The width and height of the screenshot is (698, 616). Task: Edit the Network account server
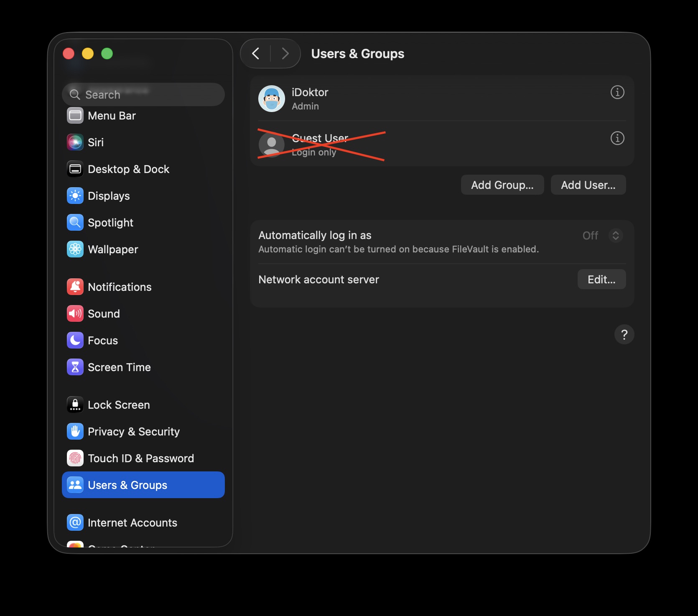601,279
